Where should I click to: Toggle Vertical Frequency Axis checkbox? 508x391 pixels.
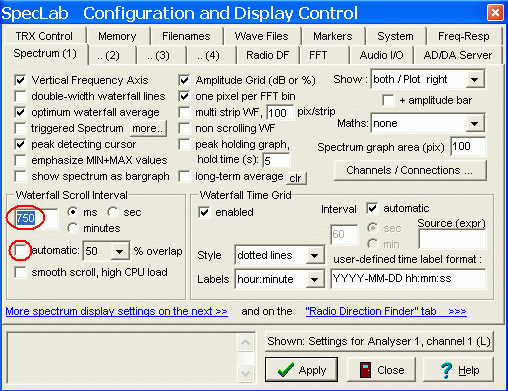click(21, 80)
